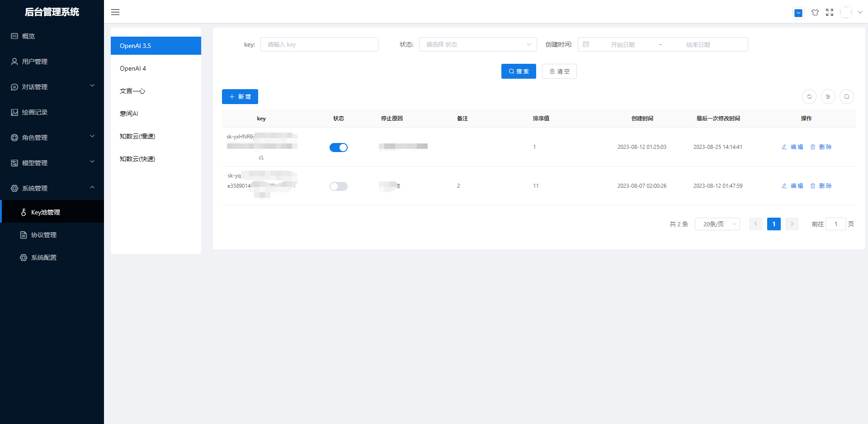Click the calendar icon in date range
Image resolution: width=868 pixels, height=424 pixels.
586,44
